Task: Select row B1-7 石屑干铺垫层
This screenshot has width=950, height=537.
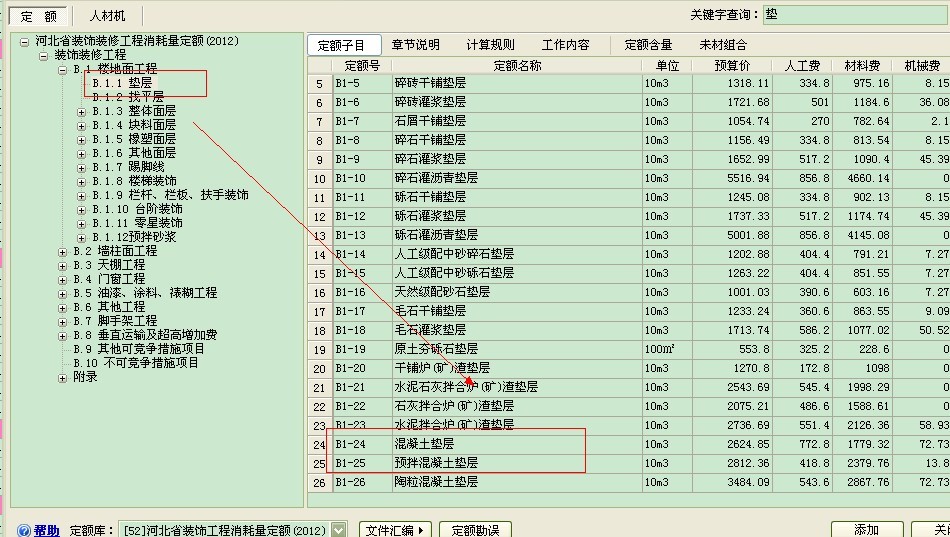Action: pyautogui.click(x=629, y=121)
